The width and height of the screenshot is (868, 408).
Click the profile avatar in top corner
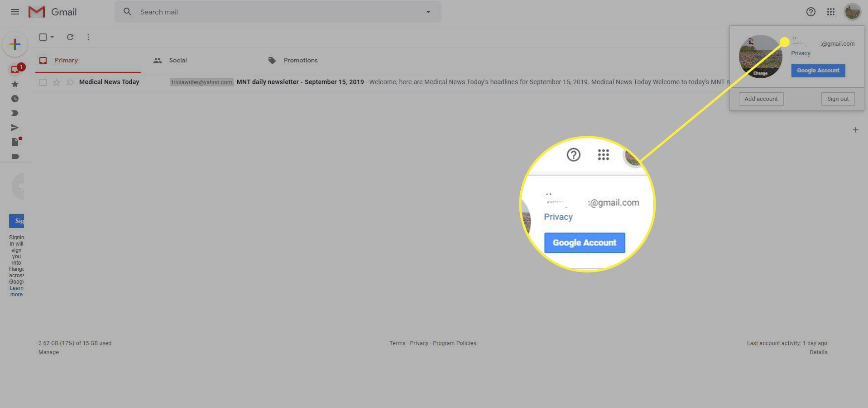(x=852, y=12)
